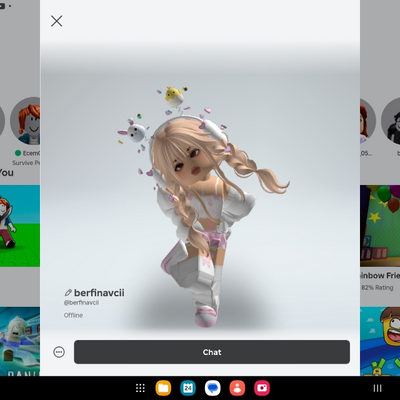The width and height of the screenshot is (400, 400).
Task: Open the green-field game thumbnail on the left
Action: [20, 226]
